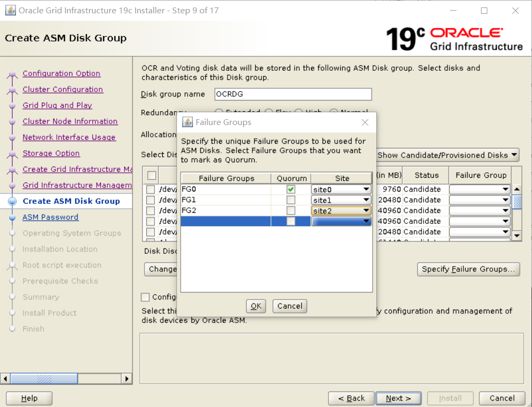The width and height of the screenshot is (532, 407).
Task: Maximize the installer window
Action: (x=484, y=11)
